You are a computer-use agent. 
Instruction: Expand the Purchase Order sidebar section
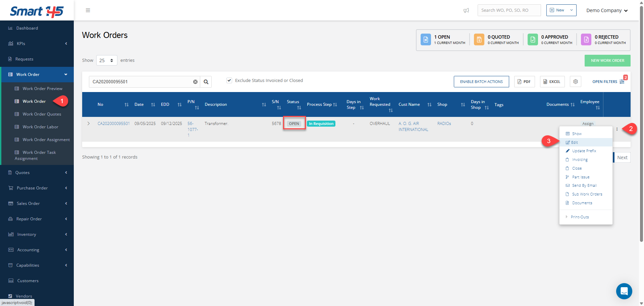pos(37,188)
